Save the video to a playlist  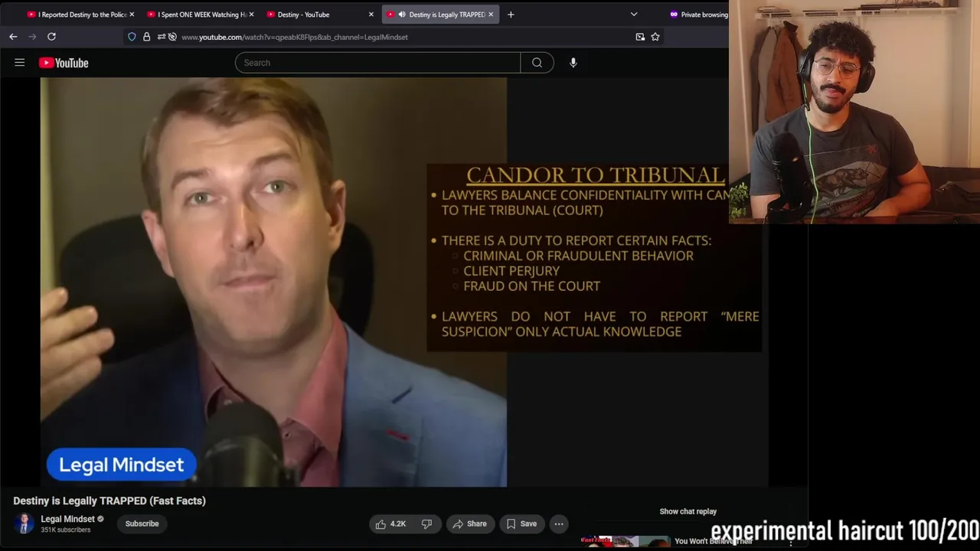521,523
